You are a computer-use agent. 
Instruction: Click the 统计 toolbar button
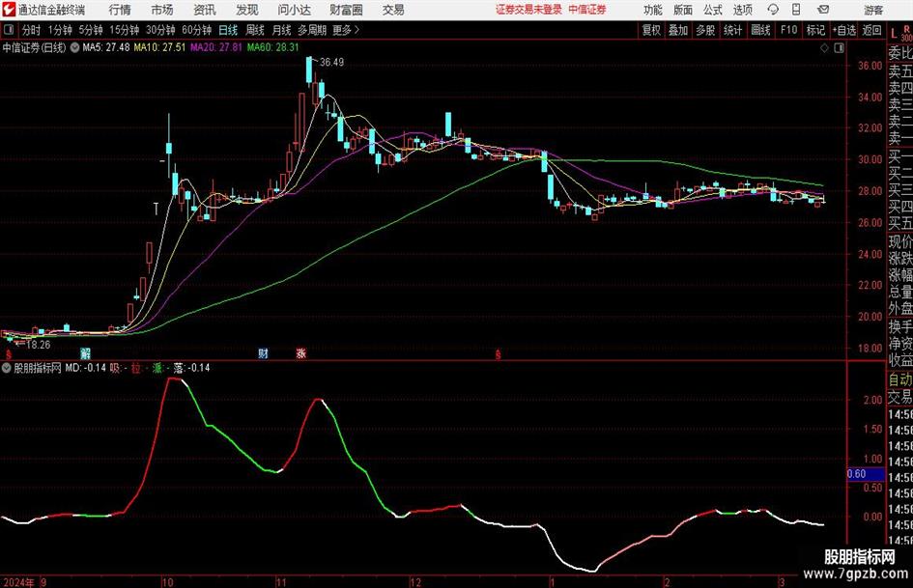click(732, 30)
